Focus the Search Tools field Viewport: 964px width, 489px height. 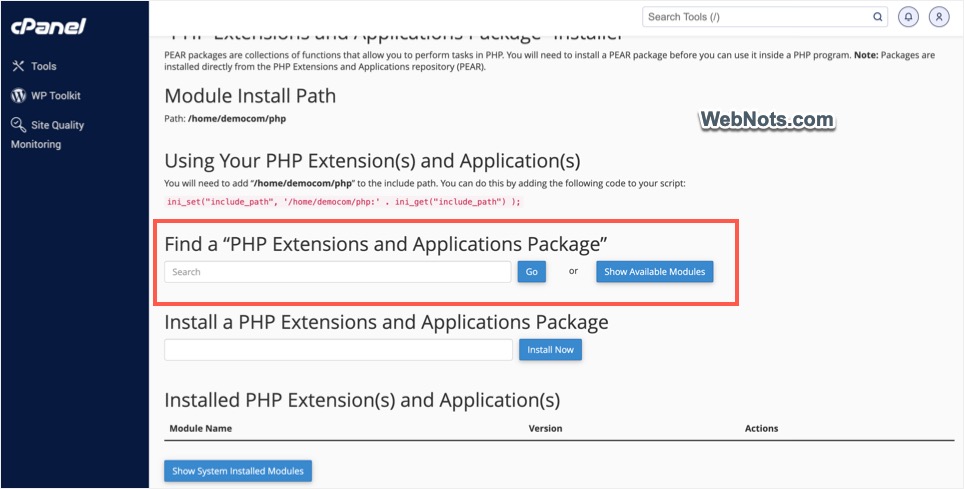tap(765, 17)
